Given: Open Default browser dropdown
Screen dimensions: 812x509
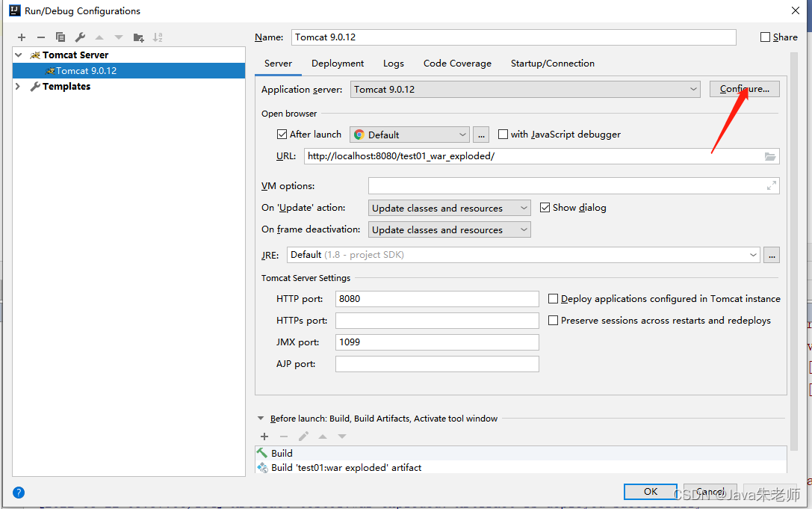Looking at the screenshot, I should tap(409, 135).
